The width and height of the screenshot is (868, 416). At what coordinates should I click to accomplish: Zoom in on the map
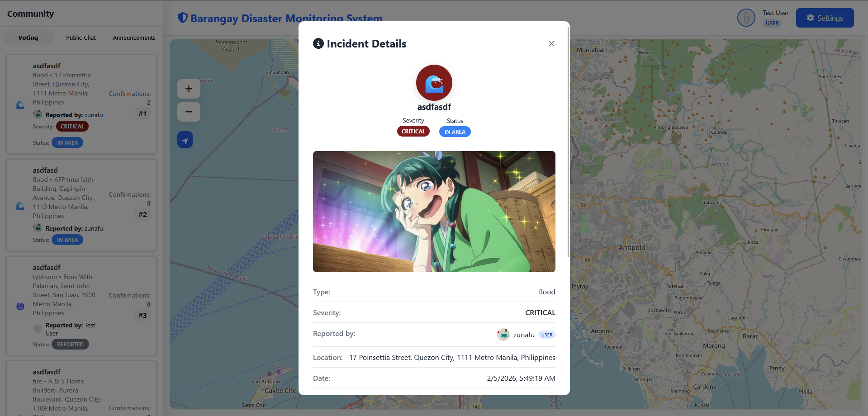(189, 89)
